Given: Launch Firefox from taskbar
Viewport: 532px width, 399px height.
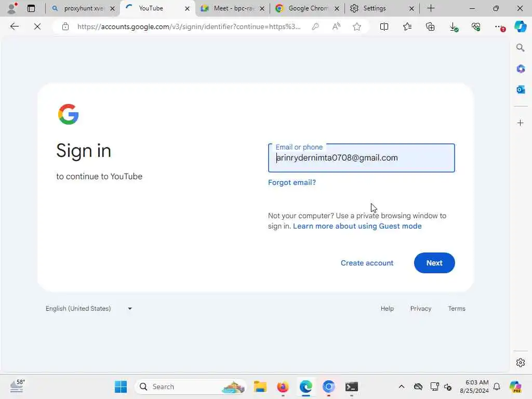Looking at the screenshot, I should [283, 387].
